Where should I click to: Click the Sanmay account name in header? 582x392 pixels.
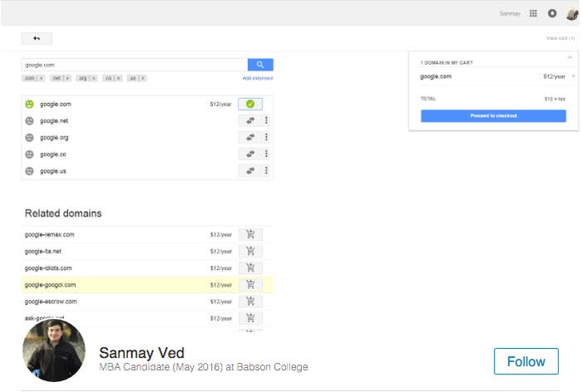coord(510,14)
